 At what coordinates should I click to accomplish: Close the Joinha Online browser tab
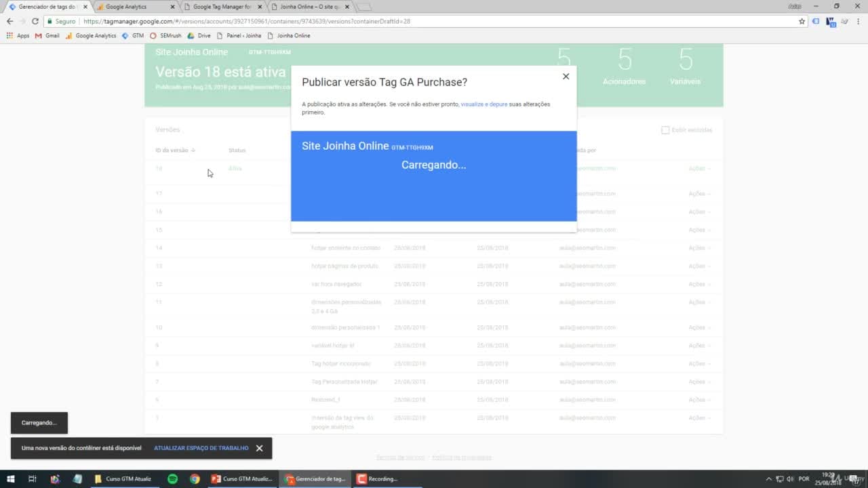pos(347,7)
